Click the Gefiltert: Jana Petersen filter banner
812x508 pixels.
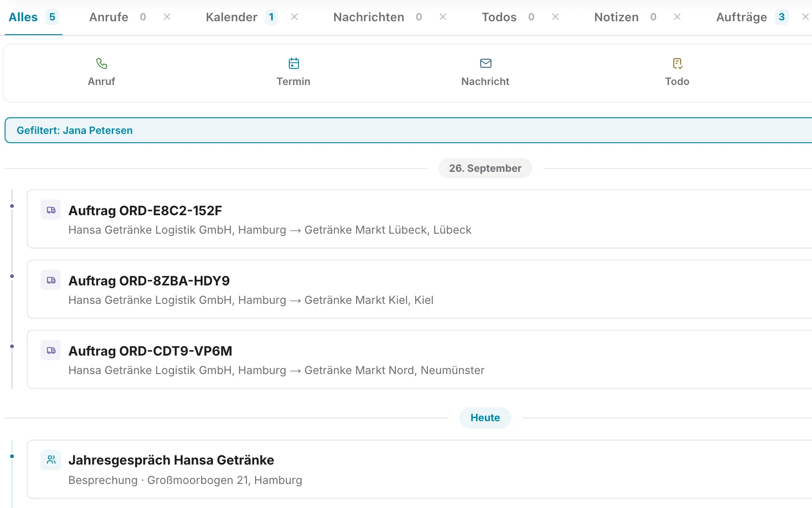(408, 130)
